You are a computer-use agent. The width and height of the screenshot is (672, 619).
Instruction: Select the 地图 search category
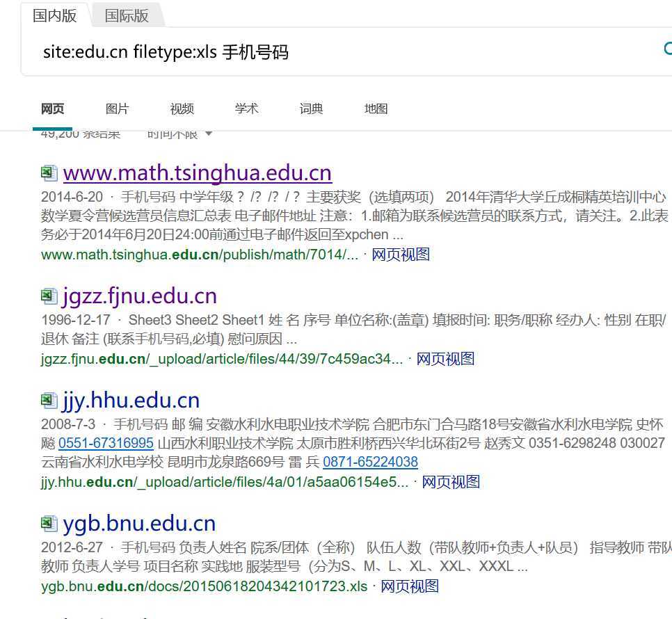click(x=376, y=108)
